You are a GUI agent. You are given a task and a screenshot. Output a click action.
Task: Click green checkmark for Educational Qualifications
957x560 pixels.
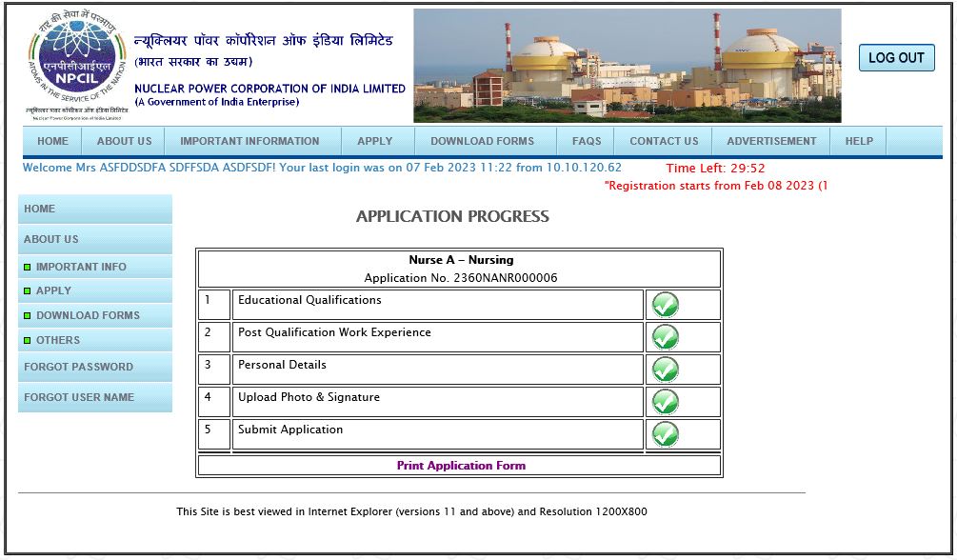(666, 305)
